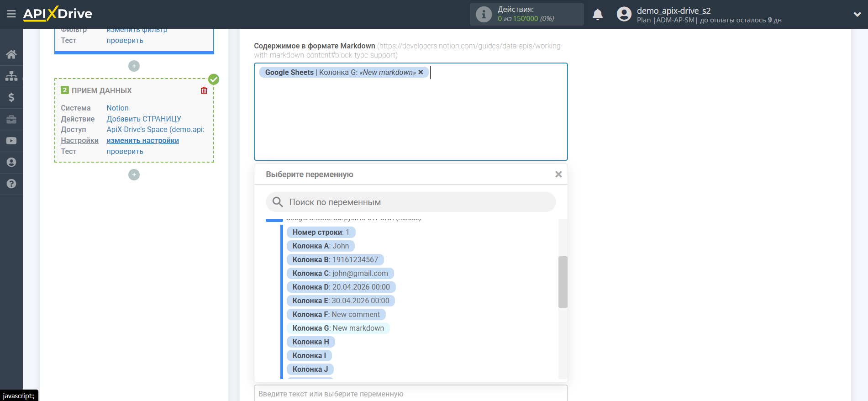This screenshot has width=868, height=401.
Task: Open the user profile sidebar icon
Action: coord(11,162)
